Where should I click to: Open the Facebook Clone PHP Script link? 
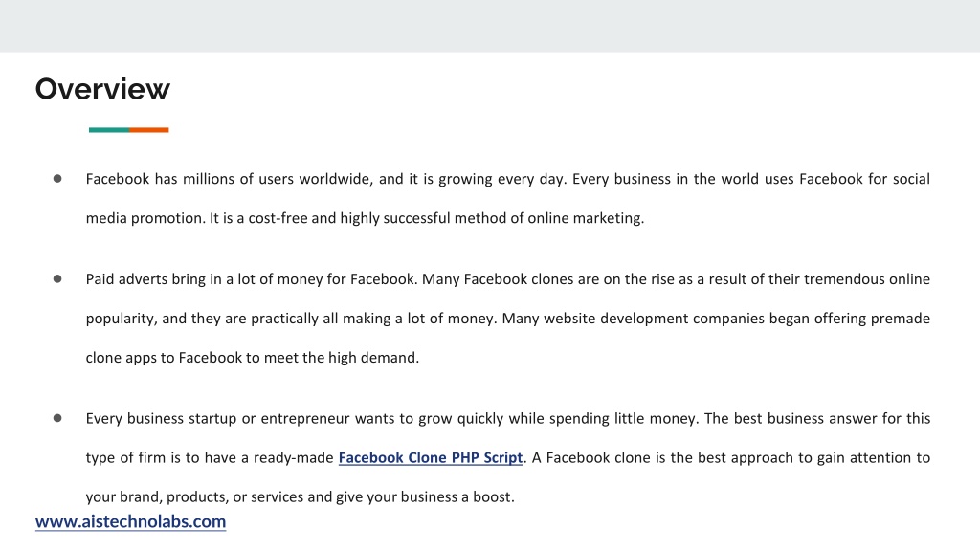pos(430,458)
